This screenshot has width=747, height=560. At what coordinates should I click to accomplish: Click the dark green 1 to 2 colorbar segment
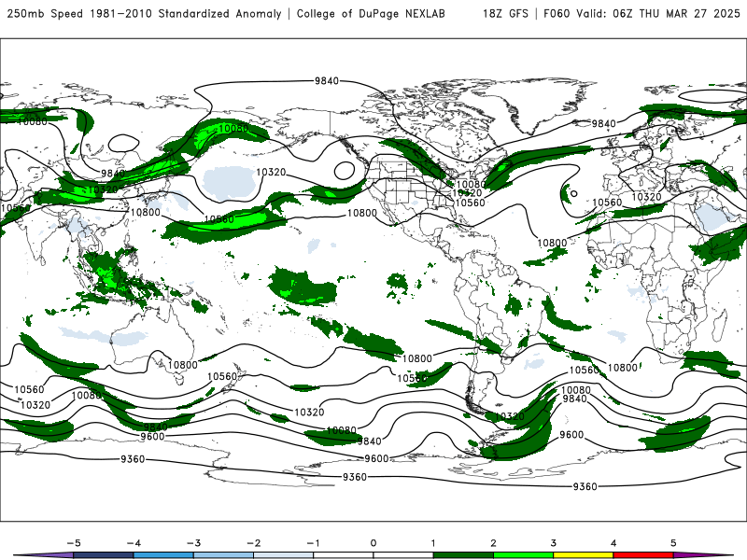coord(463,555)
